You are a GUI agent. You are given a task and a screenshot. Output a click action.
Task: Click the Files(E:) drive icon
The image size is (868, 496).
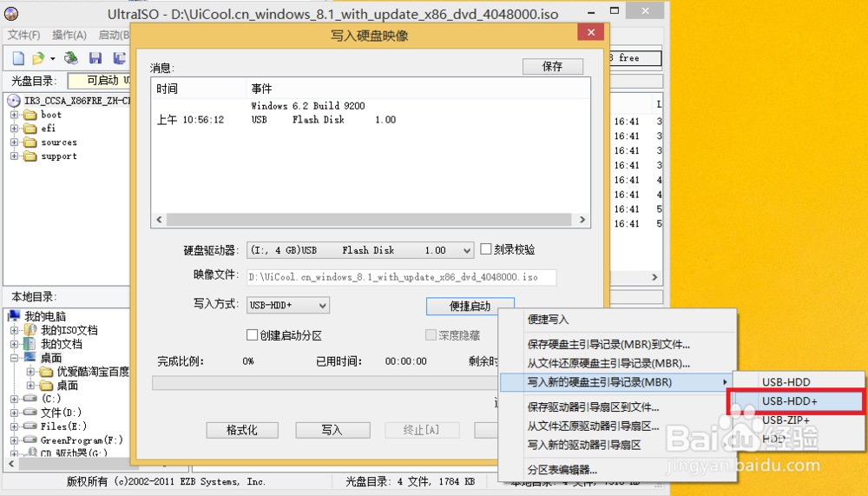coord(30,427)
